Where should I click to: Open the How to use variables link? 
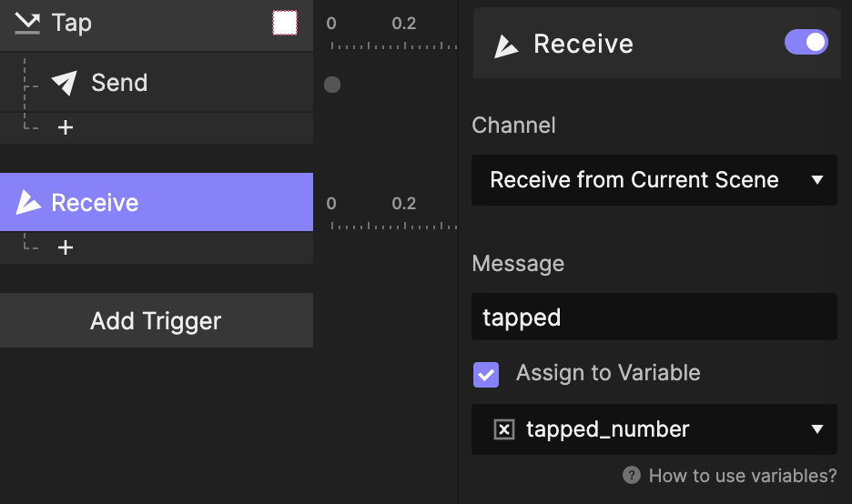click(x=742, y=476)
